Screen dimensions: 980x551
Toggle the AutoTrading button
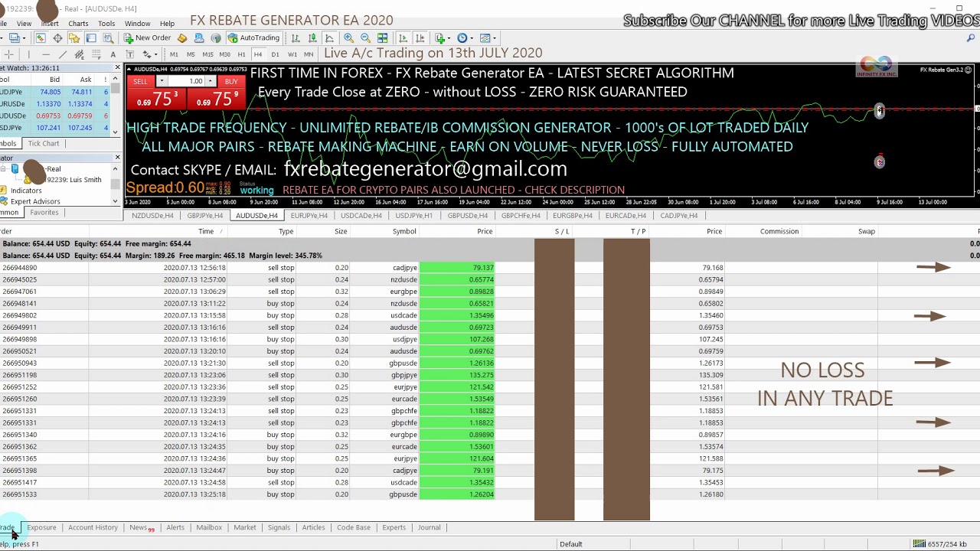[x=253, y=37]
